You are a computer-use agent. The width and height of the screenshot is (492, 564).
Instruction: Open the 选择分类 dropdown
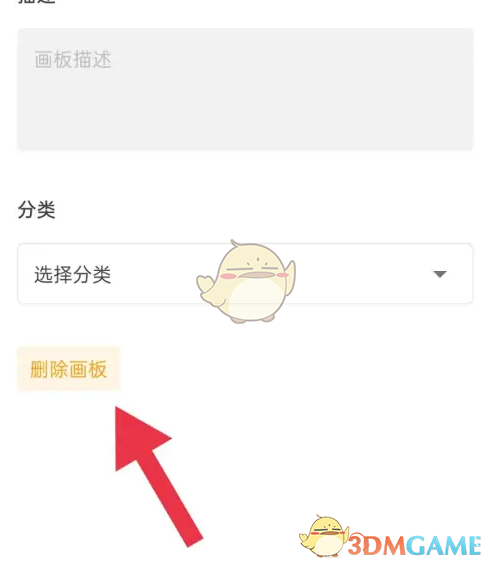coord(245,274)
